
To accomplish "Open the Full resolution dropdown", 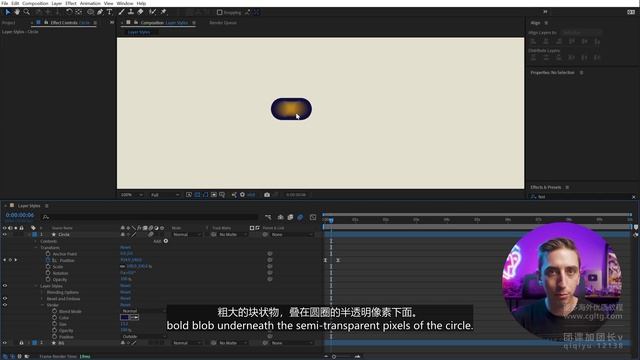I will [x=165, y=195].
